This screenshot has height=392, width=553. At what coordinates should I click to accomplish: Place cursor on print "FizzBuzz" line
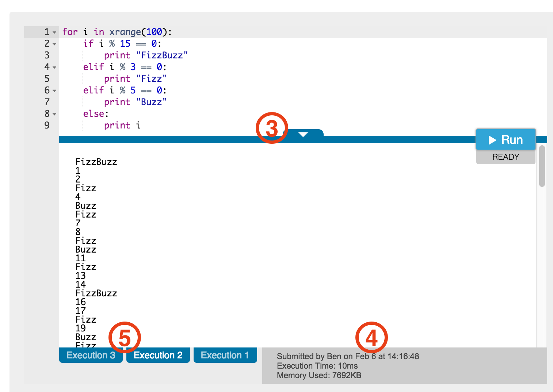click(146, 55)
